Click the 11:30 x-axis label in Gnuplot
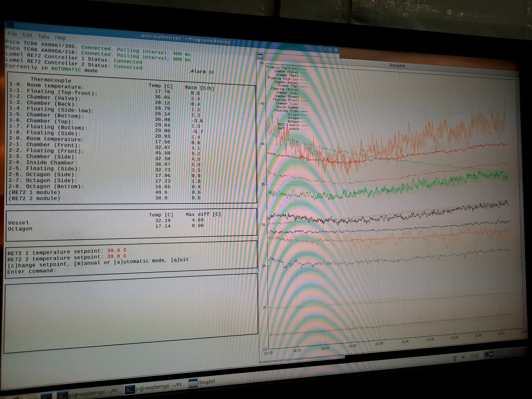 tap(353, 346)
